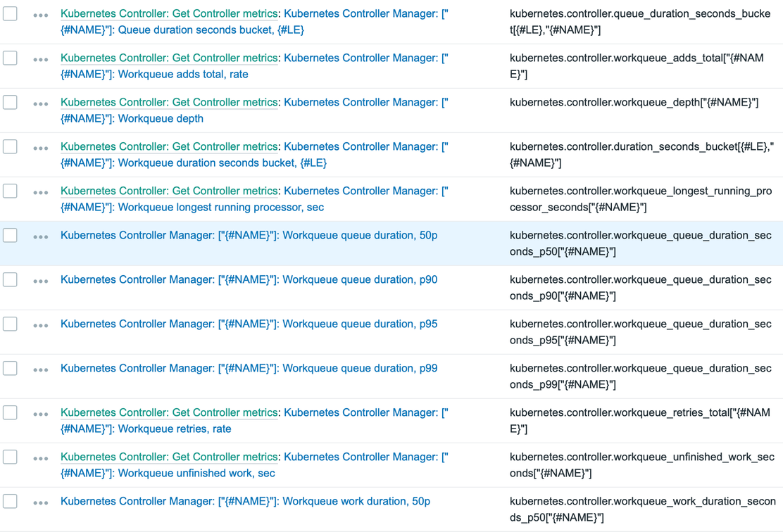Screen dimensions: 783x532
Task: Select key workqueue_queue_duration_seconds_p50 text
Action: tap(641, 243)
